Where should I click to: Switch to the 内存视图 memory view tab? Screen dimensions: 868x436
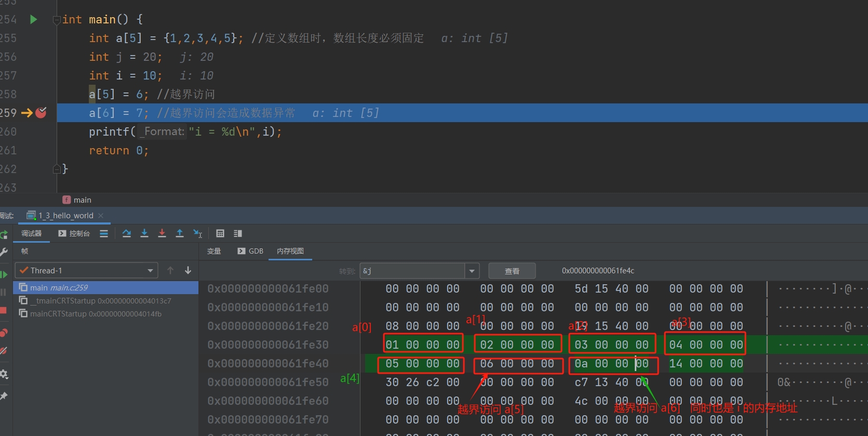pos(290,251)
